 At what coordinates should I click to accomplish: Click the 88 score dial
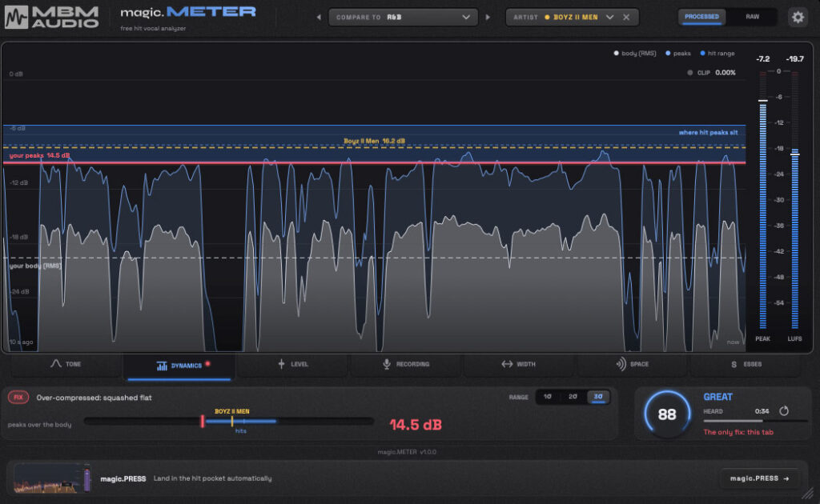667,414
